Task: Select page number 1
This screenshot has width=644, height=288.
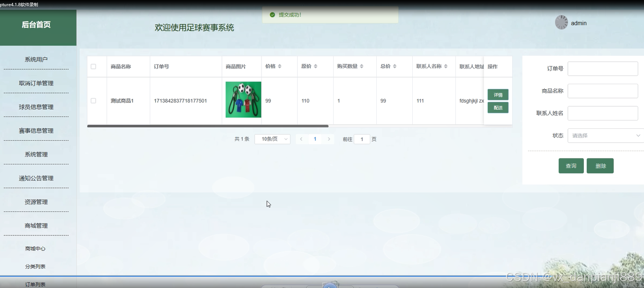Action: [x=315, y=139]
